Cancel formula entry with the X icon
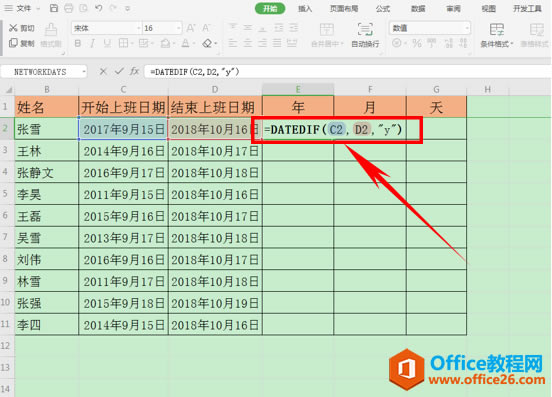Viewport: 552px width, 397px height. 103,72
